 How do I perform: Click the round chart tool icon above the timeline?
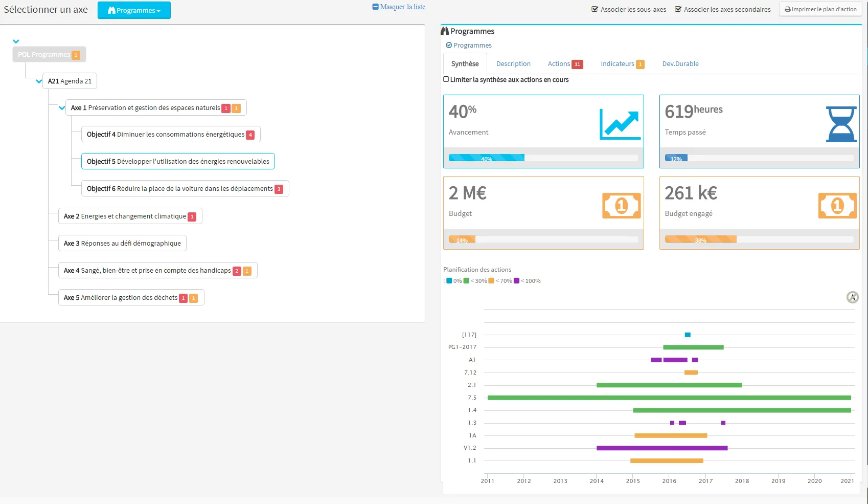click(853, 297)
